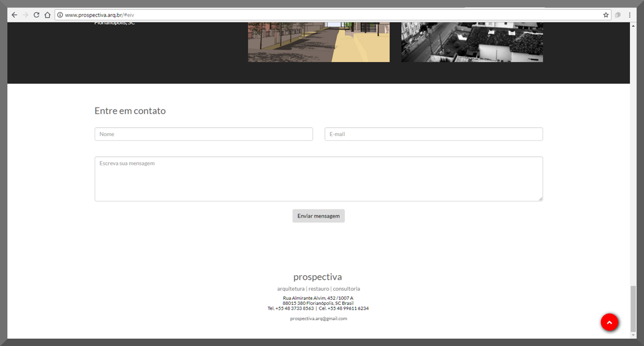Click the Escreva sua mensagem text area
Image resolution: width=644 pixels, height=346 pixels.
click(x=319, y=179)
